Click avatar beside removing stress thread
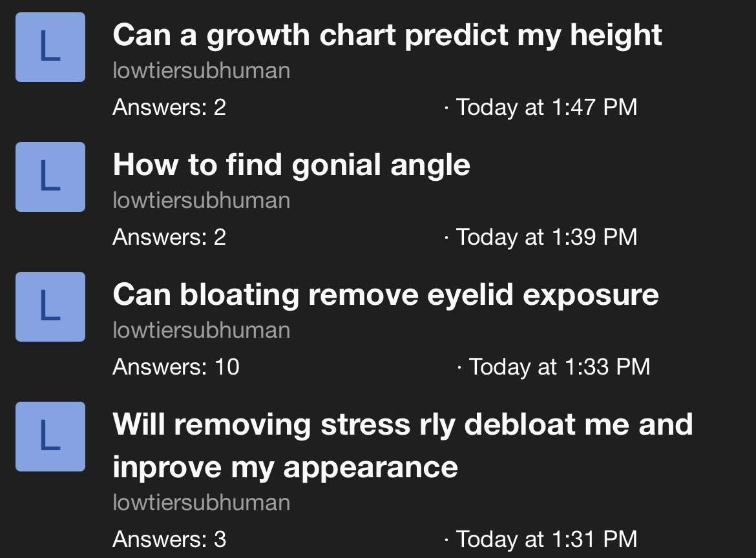This screenshot has height=558, width=756. [x=50, y=437]
